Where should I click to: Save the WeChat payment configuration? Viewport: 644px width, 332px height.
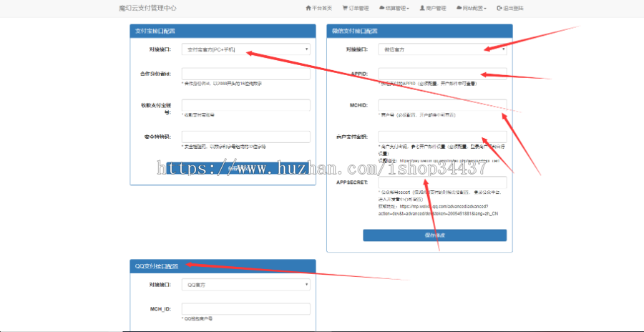click(434, 235)
